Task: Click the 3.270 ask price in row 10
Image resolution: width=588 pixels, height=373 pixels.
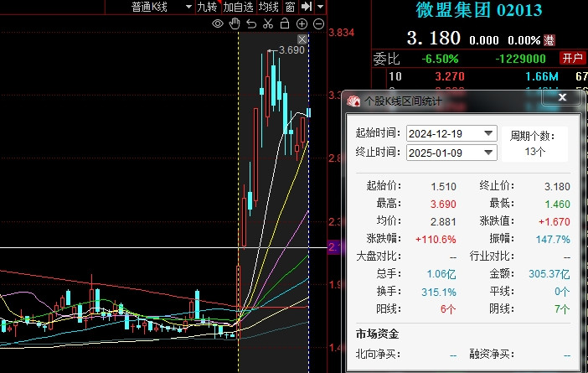Action: coord(450,76)
